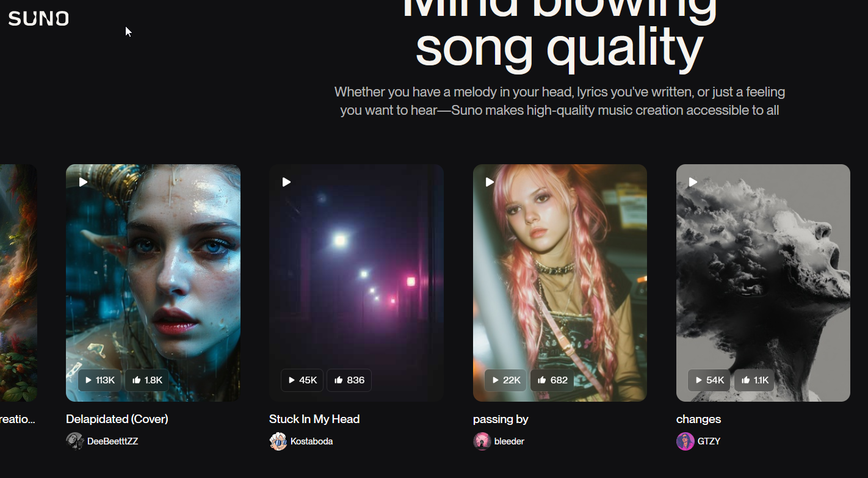Screen dimensions: 868x478
Task: Like the changes song (1.1K likes)
Action: [754, 380]
